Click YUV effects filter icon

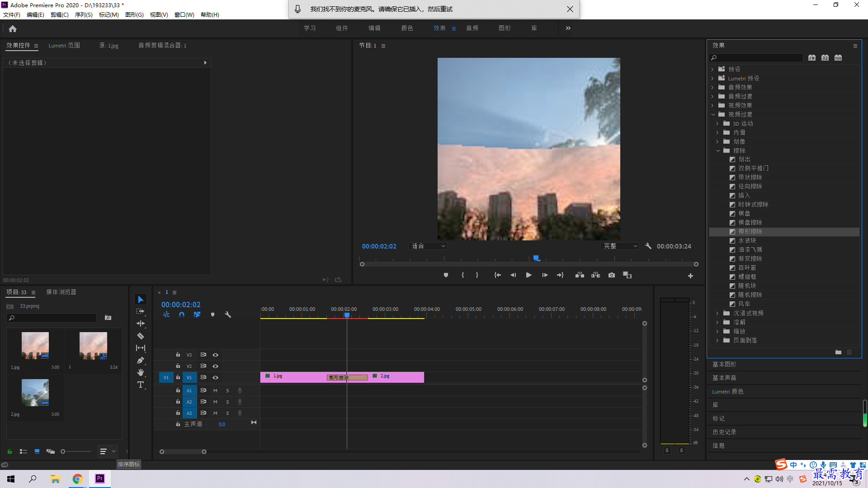(x=838, y=58)
